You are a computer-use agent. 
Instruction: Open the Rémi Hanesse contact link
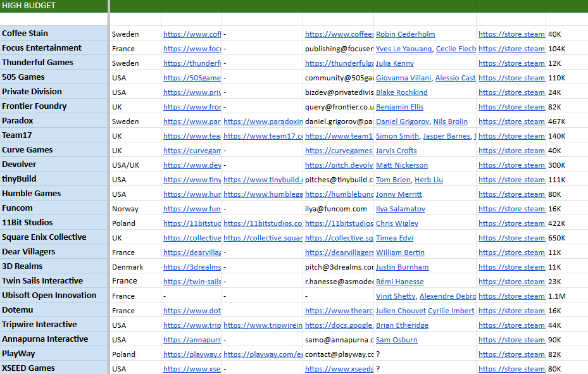point(399,282)
